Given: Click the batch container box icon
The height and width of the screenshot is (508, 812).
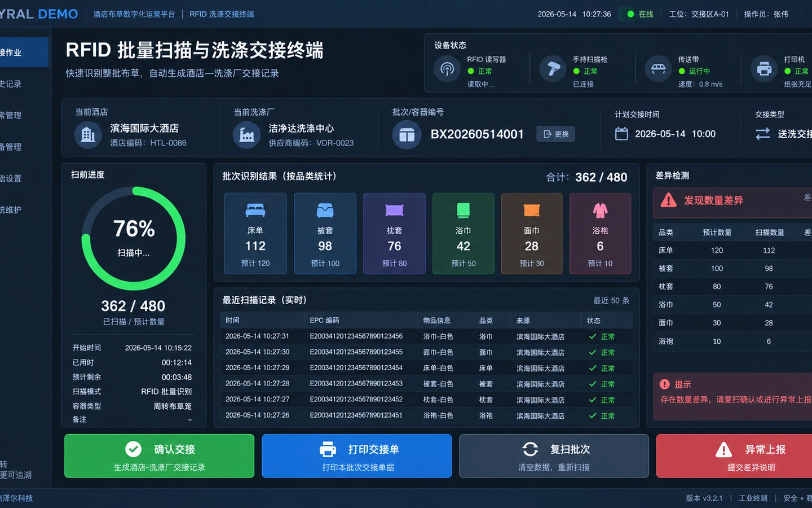Looking at the screenshot, I should coord(407,135).
